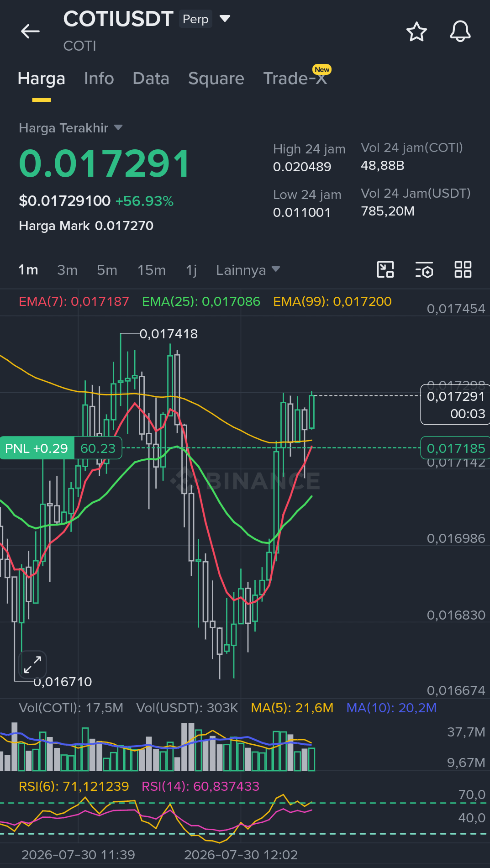Tap the 0,016986 price axis label

coord(456,538)
